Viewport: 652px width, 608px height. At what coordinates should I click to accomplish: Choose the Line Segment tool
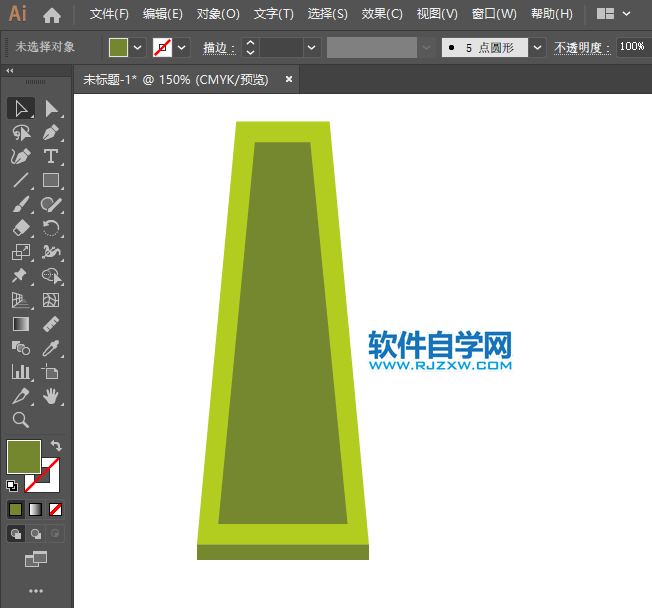pos(21,180)
